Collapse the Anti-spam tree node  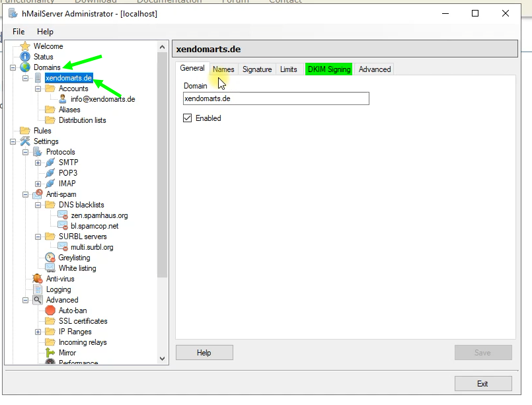pyautogui.click(x=26, y=194)
